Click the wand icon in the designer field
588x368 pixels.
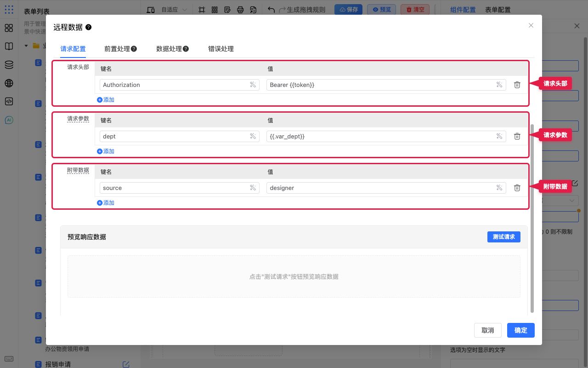click(x=499, y=188)
